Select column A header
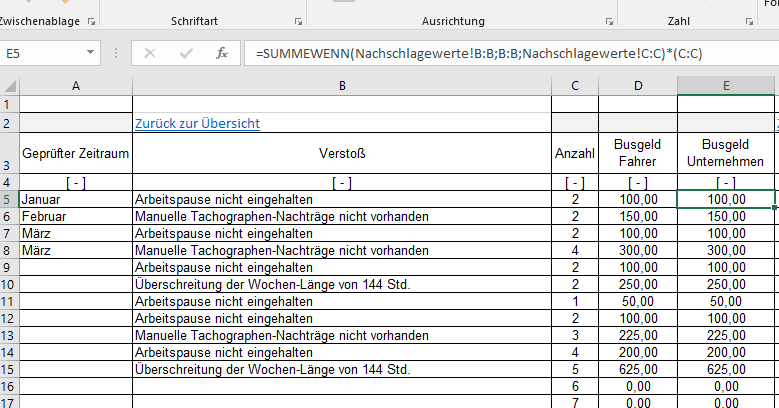Image resolution: width=779 pixels, height=408 pixels. click(x=76, y=86)
